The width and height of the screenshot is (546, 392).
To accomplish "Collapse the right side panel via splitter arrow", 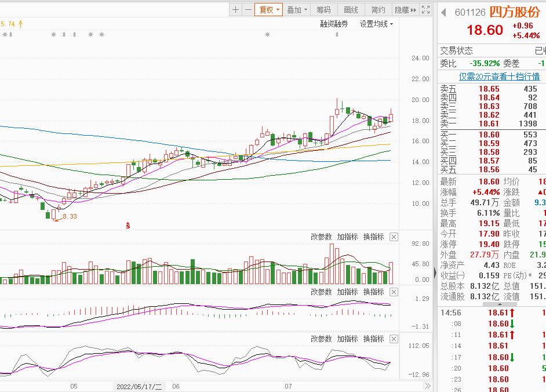I will point(435,273).
